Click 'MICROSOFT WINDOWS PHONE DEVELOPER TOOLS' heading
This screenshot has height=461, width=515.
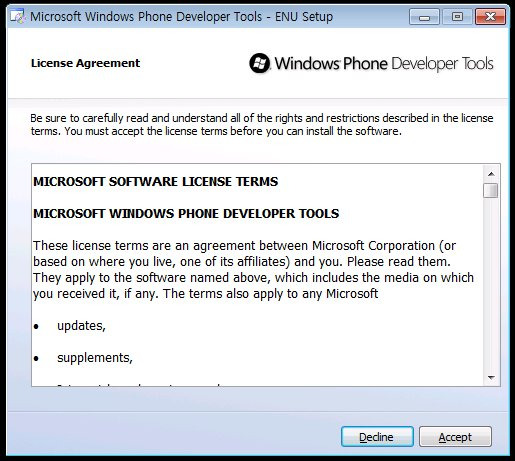(186, 214)
